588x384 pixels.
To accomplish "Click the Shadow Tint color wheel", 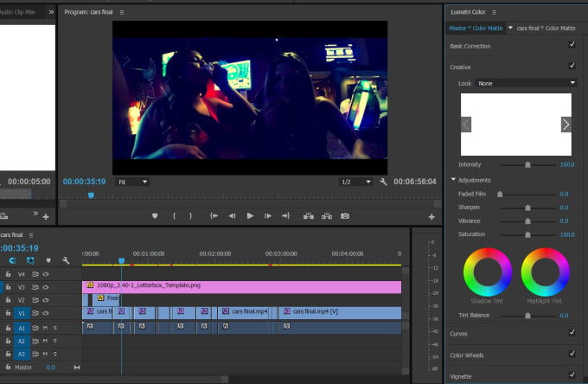I will pyautogui.click(x=488, y=272).
